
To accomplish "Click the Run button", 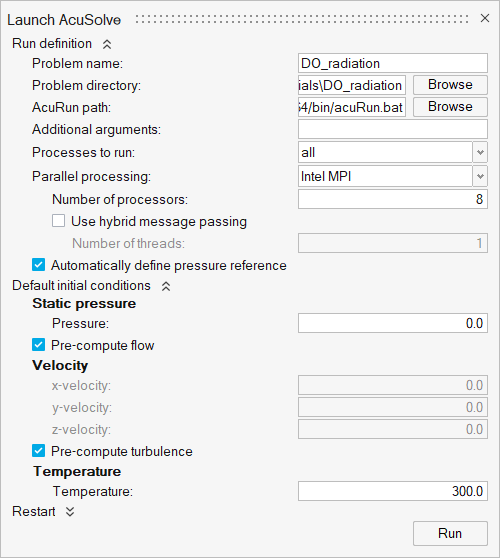I will [450, 533].
